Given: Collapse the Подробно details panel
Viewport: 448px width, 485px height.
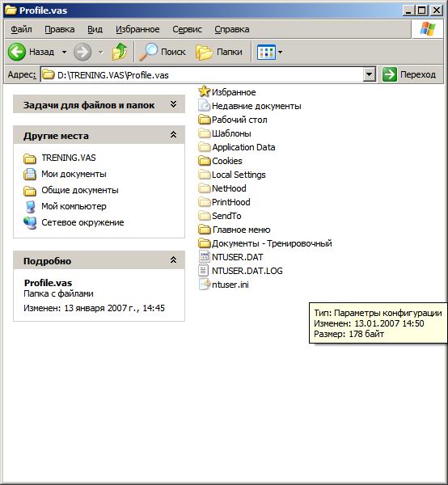Looking at the screenshot, I should coord(174,259).
